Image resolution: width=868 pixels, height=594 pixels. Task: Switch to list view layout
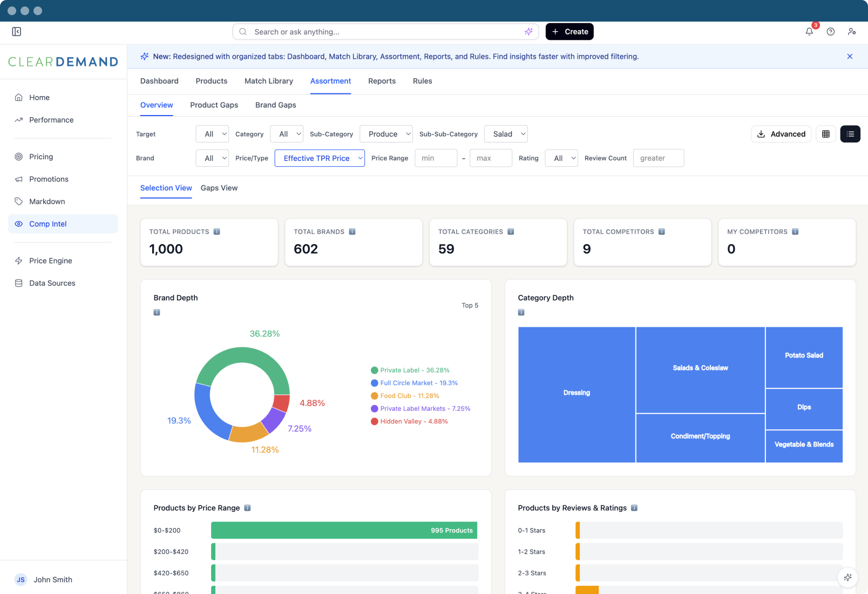coord(850,134)
